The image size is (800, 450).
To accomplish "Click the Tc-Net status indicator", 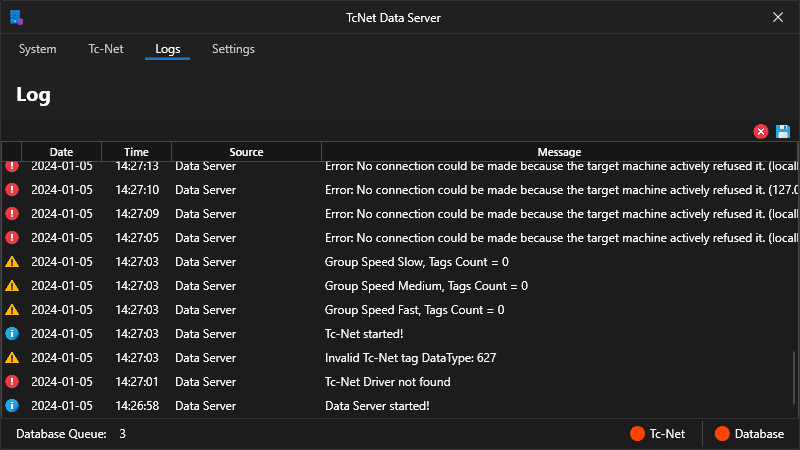I will 658,434.
